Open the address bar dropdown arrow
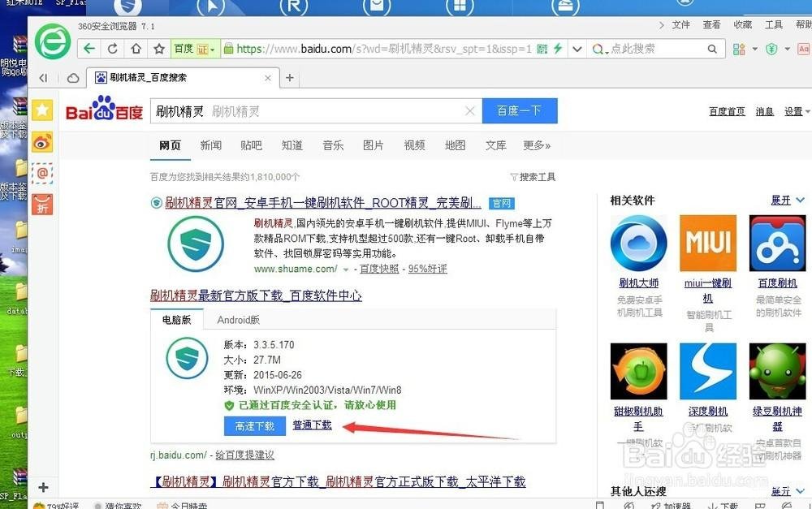Viewport: 812px width, 509px height. pyautogui.click(x=577, y=50)
